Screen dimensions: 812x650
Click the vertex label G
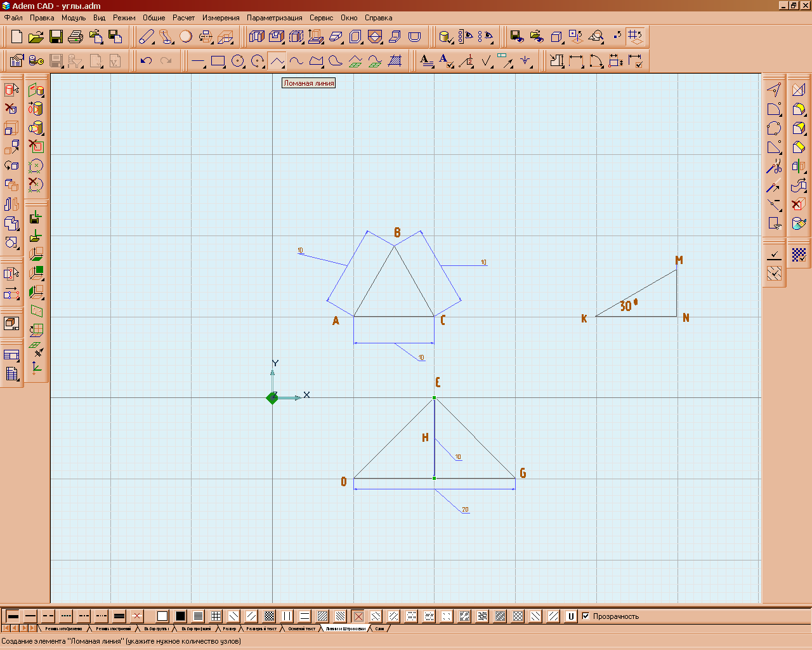pos(523,473)
